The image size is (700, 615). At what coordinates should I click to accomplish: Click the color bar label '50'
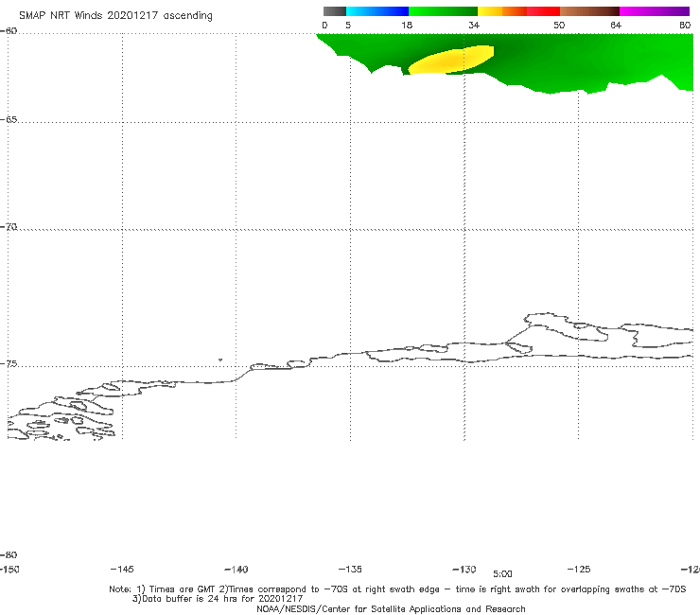[559, 25]
